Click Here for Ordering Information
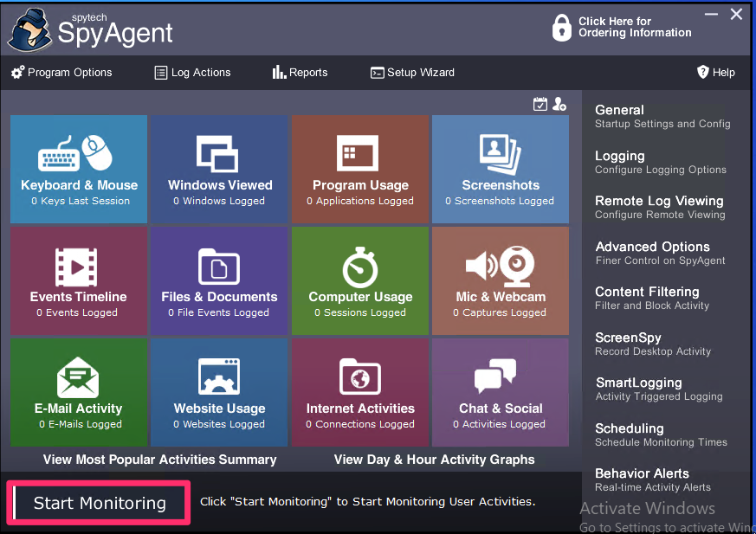The width and height of the screenshot is (756, 534). [x=635, y=27]
